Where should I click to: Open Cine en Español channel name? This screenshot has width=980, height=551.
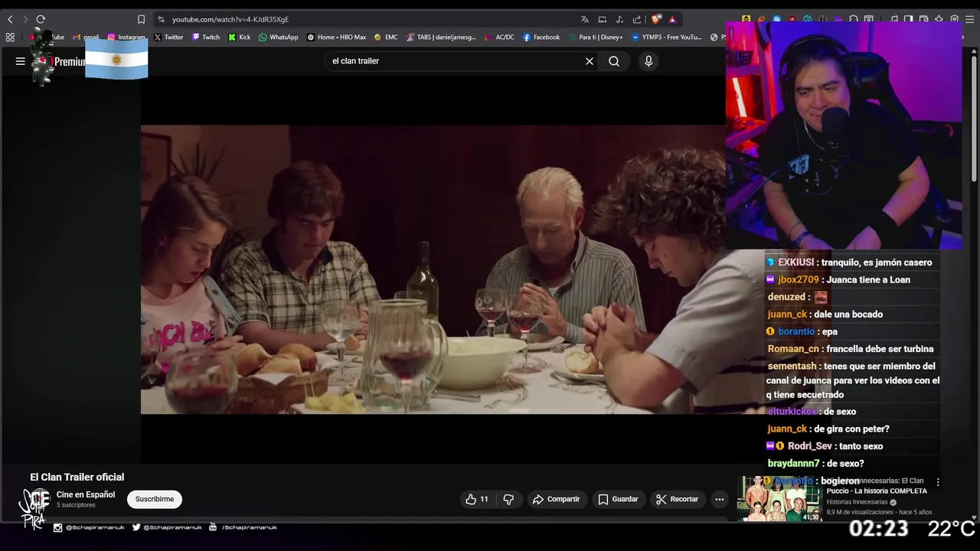(x=86, y=494)
